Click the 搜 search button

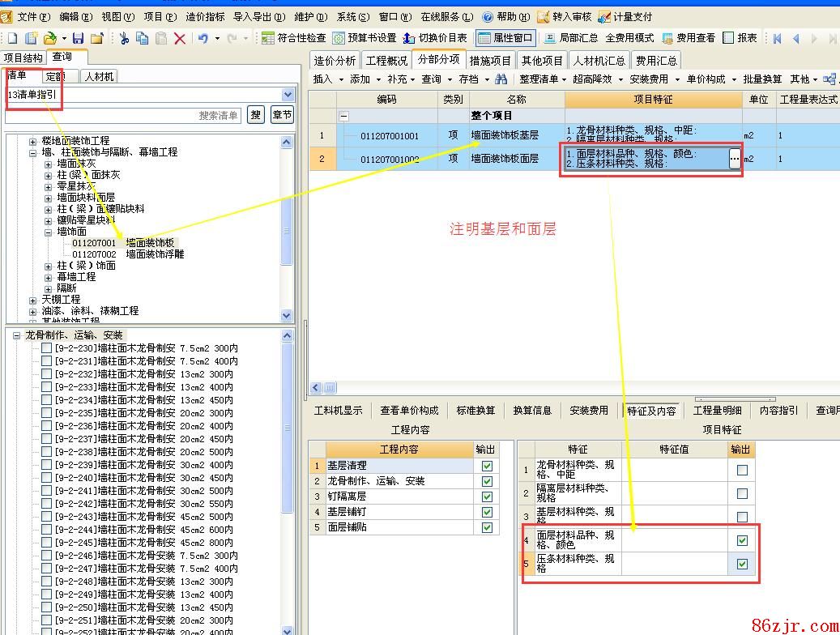coord(255,116)
